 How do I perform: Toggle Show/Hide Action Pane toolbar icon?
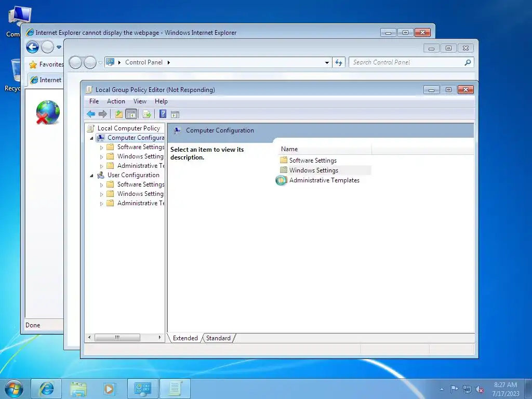[x=175, y=114]
